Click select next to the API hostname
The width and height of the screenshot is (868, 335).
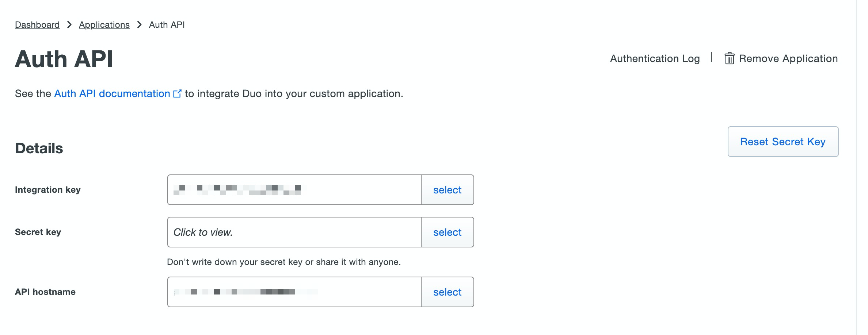447,292
